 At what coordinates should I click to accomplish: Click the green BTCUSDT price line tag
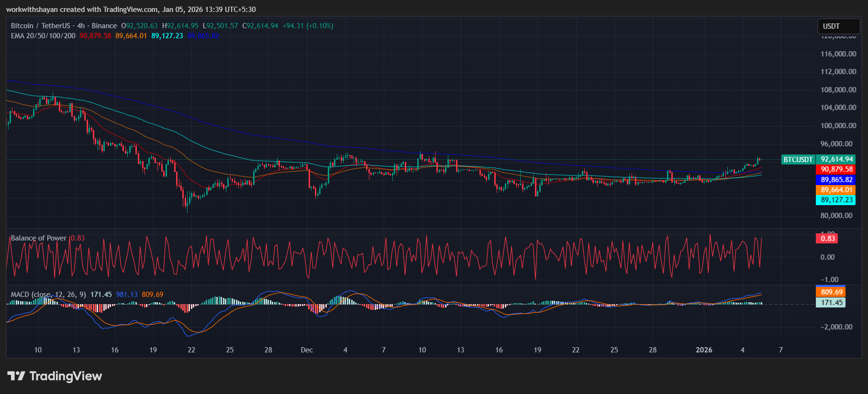pyautogui.click(x=798, y=160)
